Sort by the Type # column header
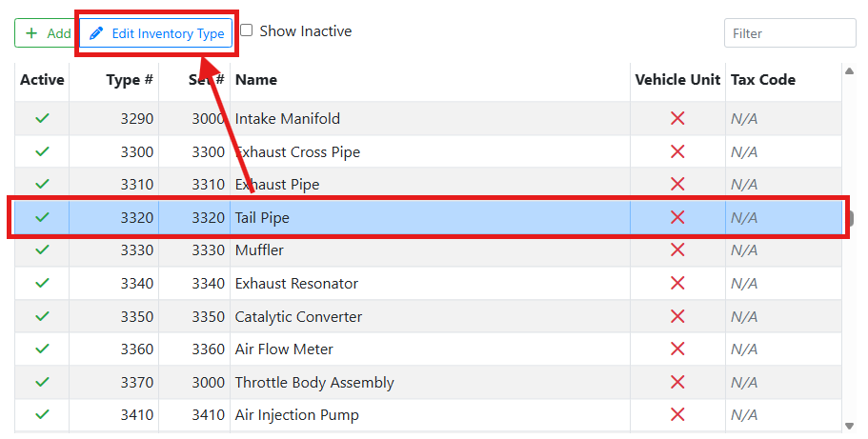 (130, 80)
